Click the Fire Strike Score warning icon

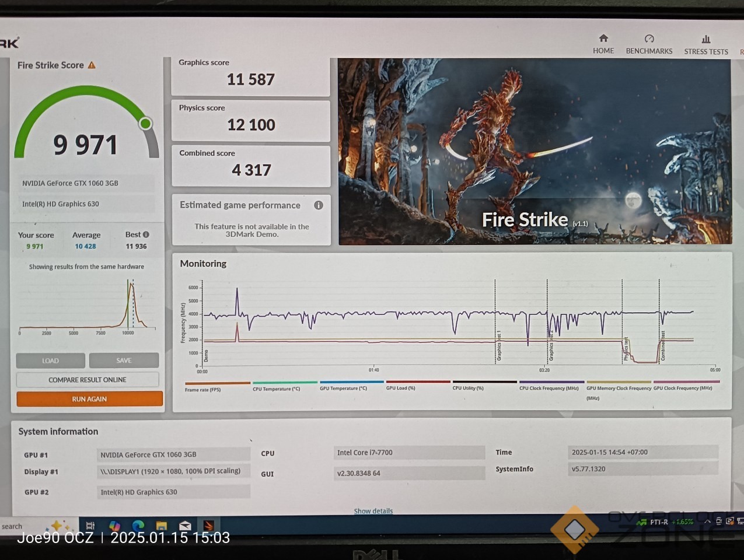click(x=92, y=65)
